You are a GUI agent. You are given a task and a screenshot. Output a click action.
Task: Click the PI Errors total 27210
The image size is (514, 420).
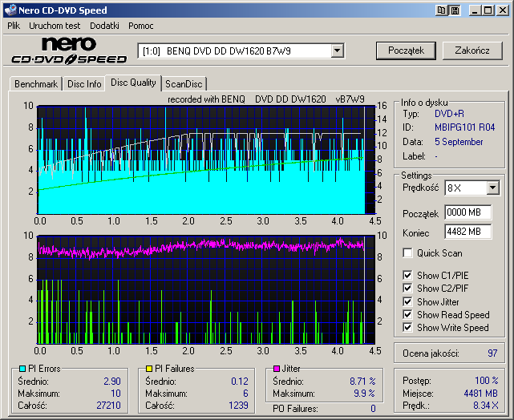(x=108, y=406)
